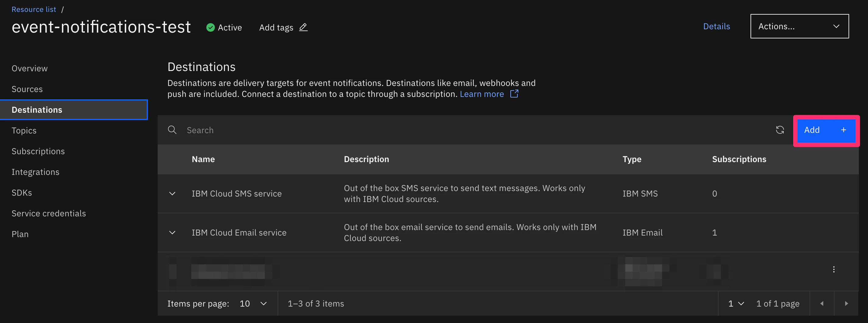Click the Subscriptions column header
Viewport: 868px width, 323px height.
[739, 159]
